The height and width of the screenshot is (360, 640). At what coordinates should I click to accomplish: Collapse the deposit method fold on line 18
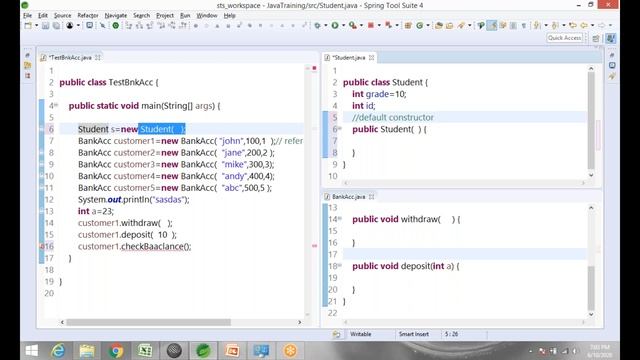(340, 265)
